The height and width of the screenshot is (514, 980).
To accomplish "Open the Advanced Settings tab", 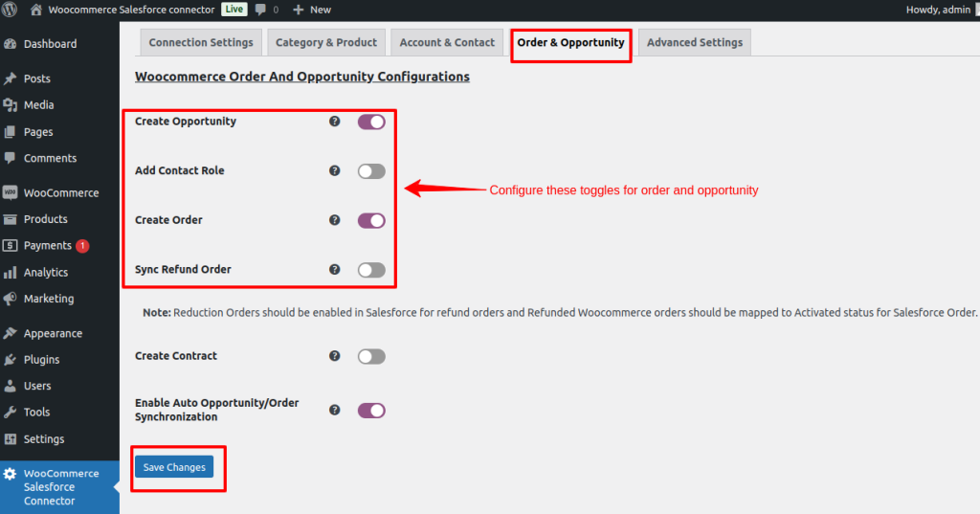I will pyautogui.click(x=694, y=43).
